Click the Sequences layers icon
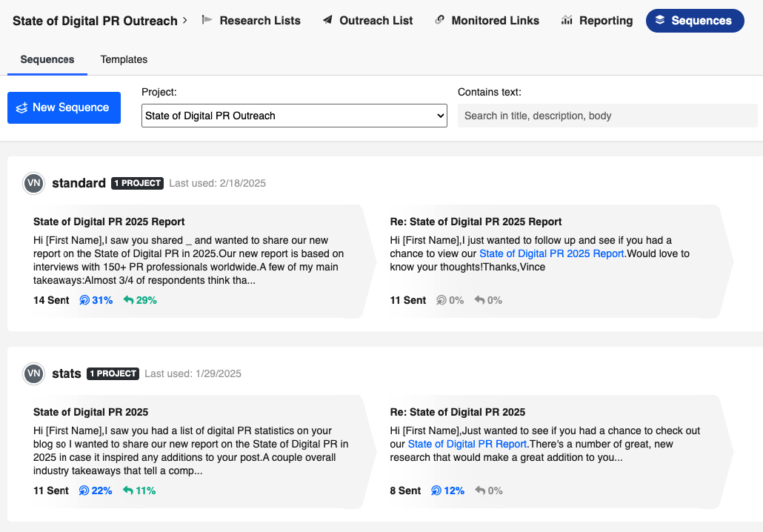The image size is (763, 532). point(660,21)
